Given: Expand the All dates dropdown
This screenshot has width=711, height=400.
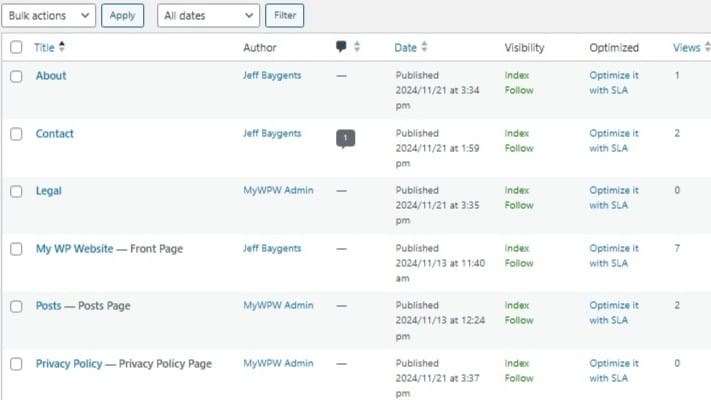Looking at the screenshot, I should tap(208, 16).
